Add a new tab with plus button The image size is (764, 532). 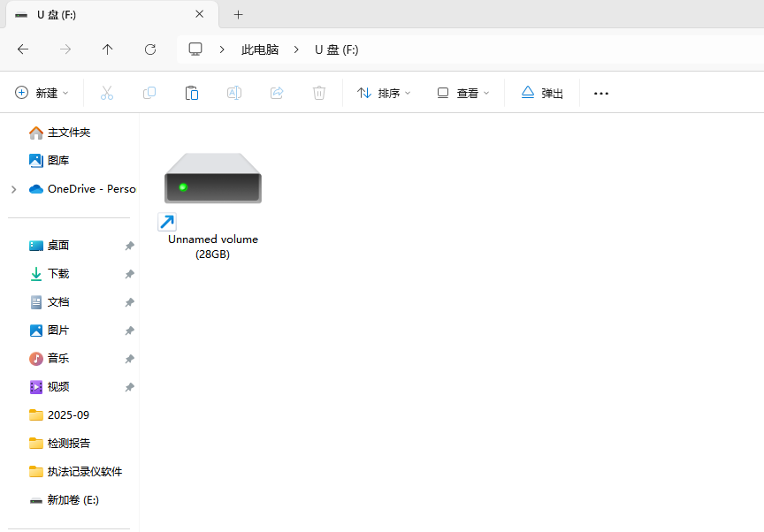click(238, 14)
